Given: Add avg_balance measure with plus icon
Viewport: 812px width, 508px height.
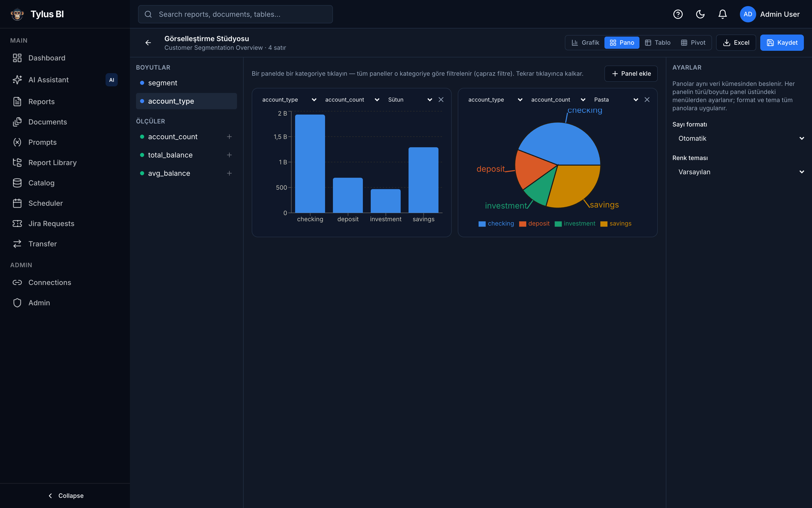Looking at the screenshot, I should tap(229, 173).
